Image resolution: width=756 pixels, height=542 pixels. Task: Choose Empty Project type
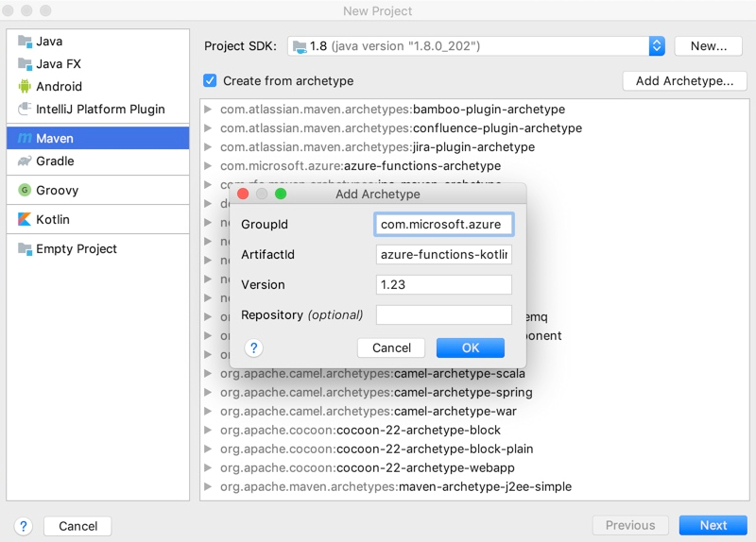(98, 249)
